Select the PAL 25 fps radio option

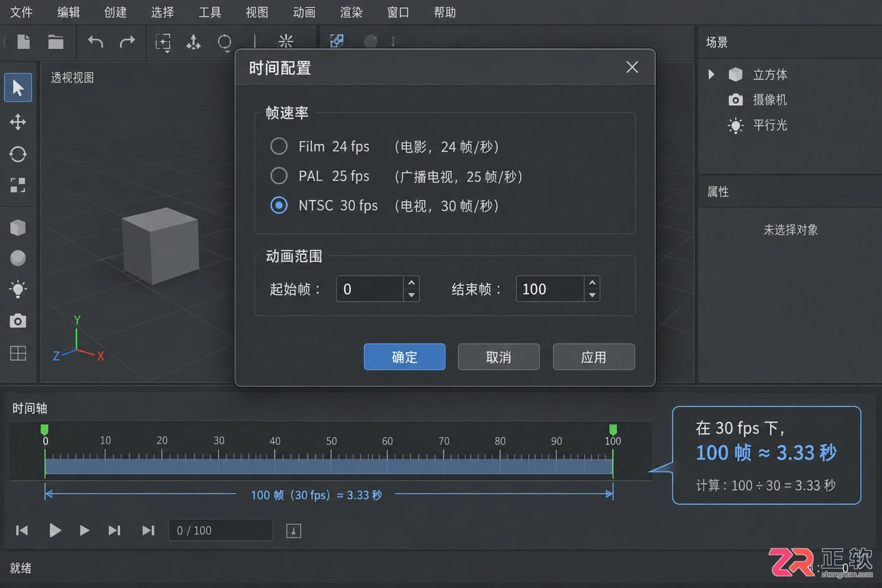tap(279, 176)
